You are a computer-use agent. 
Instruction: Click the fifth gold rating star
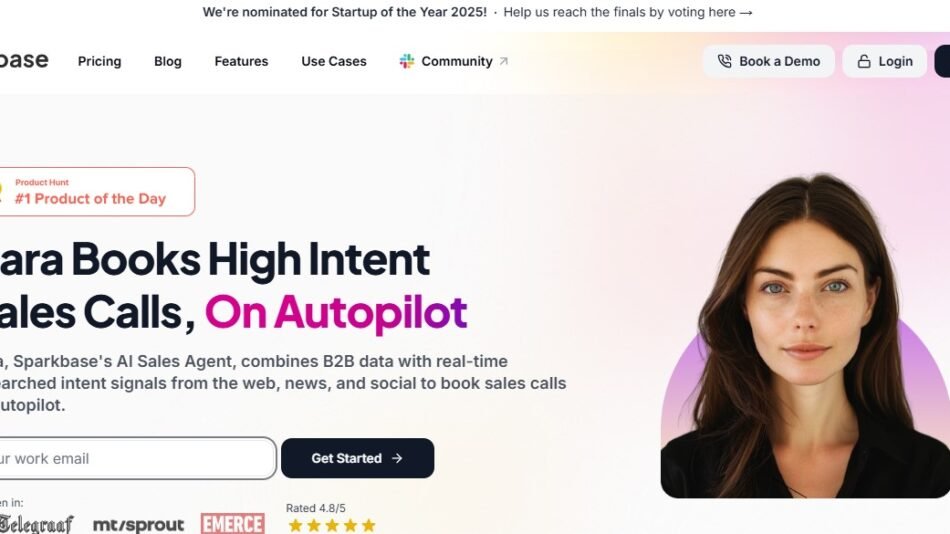click(x=368, y=525)
